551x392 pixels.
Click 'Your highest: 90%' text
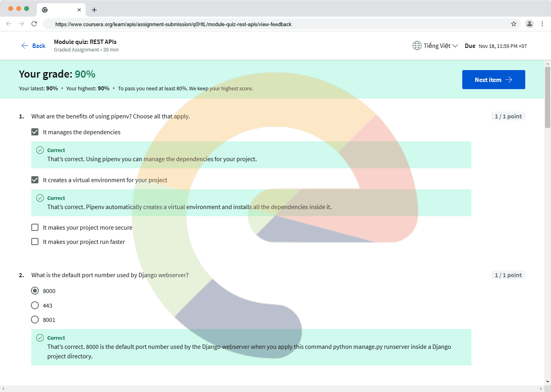[x=88, y=88]
